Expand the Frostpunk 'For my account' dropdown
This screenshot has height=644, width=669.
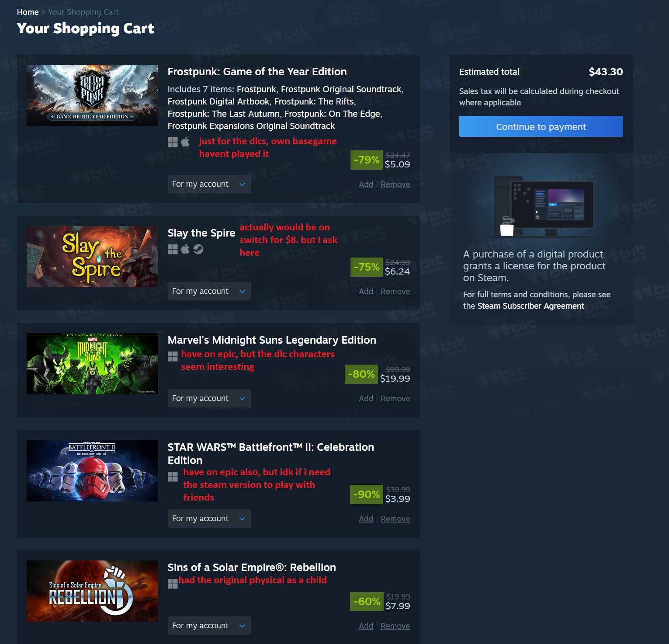(209, 184)
